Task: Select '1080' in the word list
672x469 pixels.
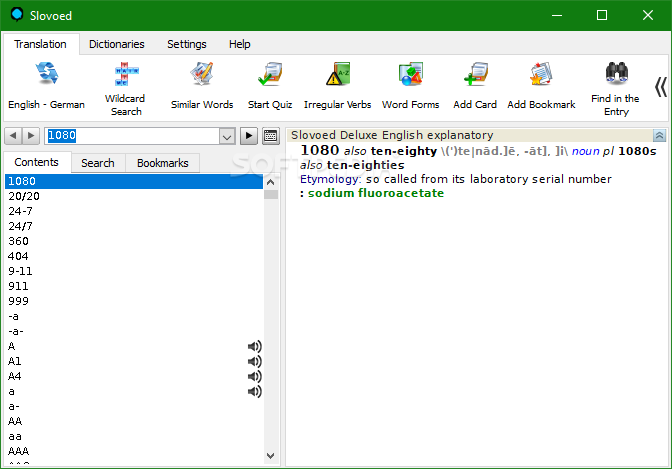Action: [x=134, y=181]
